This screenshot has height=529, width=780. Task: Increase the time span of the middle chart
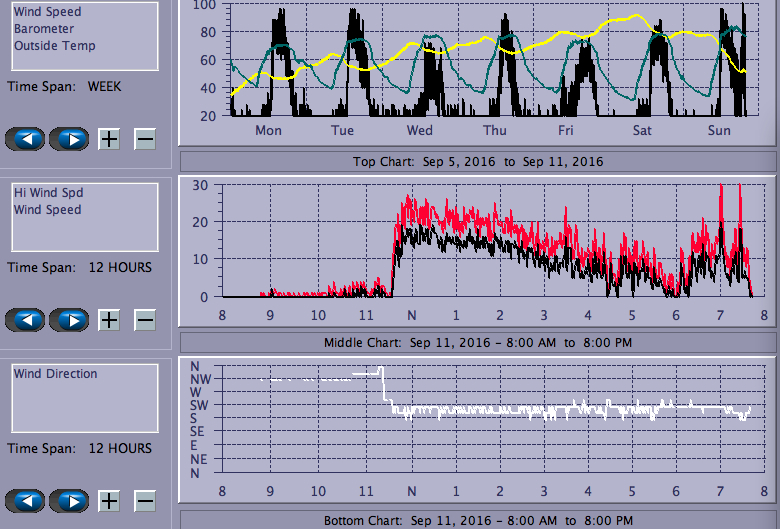coord(109,320)
